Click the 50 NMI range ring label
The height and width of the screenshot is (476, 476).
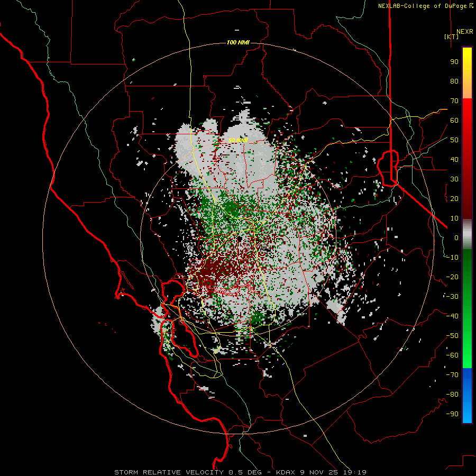pos(238,140)
